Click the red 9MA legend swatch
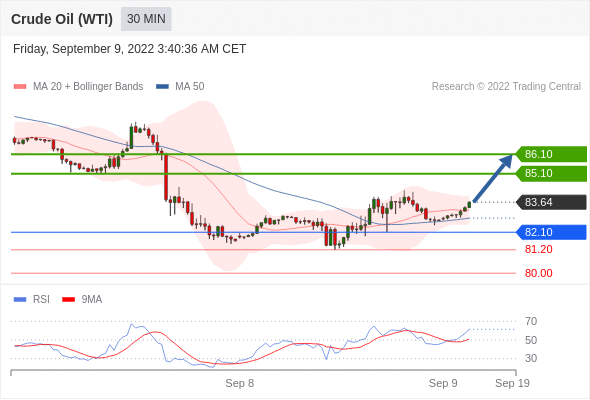This screenshot has height=400, width=590. (x=68, y=300)
